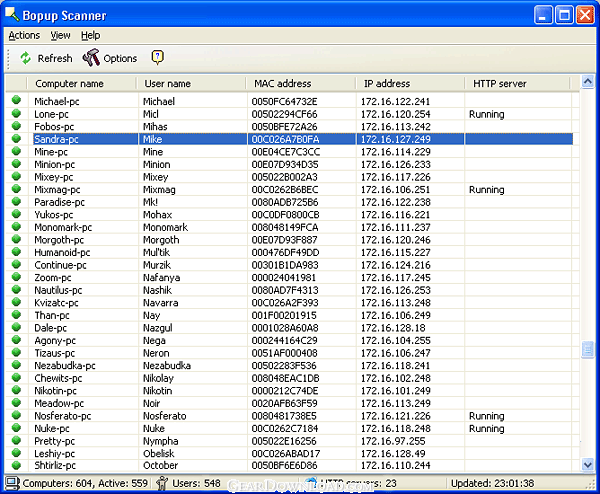Click green status icon for Monomark-pc

pos(16,226)
